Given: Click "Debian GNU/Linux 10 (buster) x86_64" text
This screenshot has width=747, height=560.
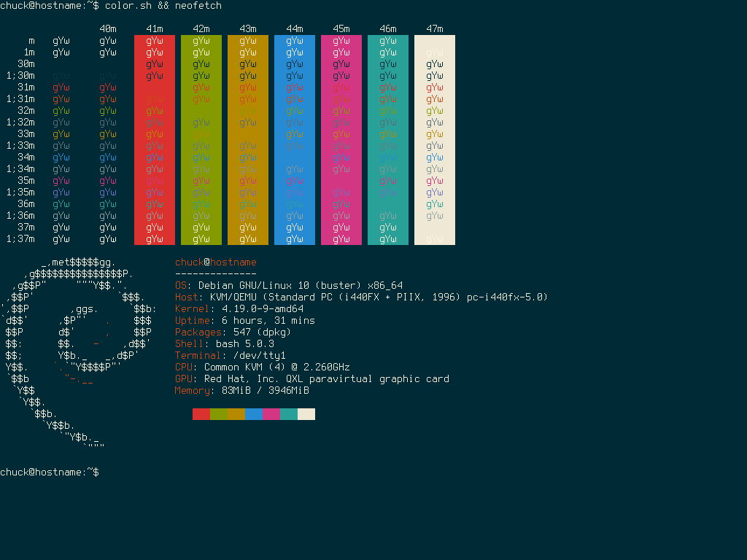Looking at the screenshot, I should coord(301,286).
